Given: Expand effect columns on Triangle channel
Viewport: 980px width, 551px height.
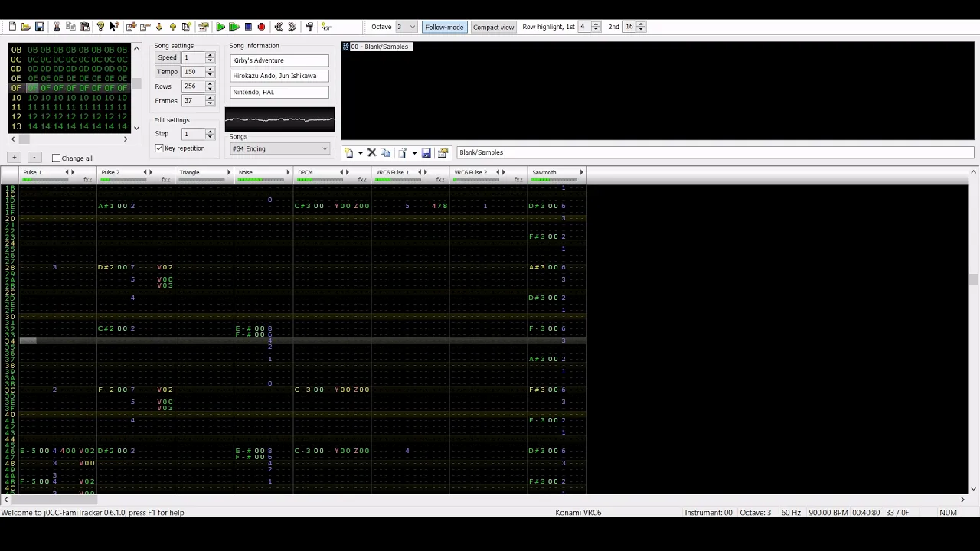Looking at the screenshot, I should tap(229, 172).
